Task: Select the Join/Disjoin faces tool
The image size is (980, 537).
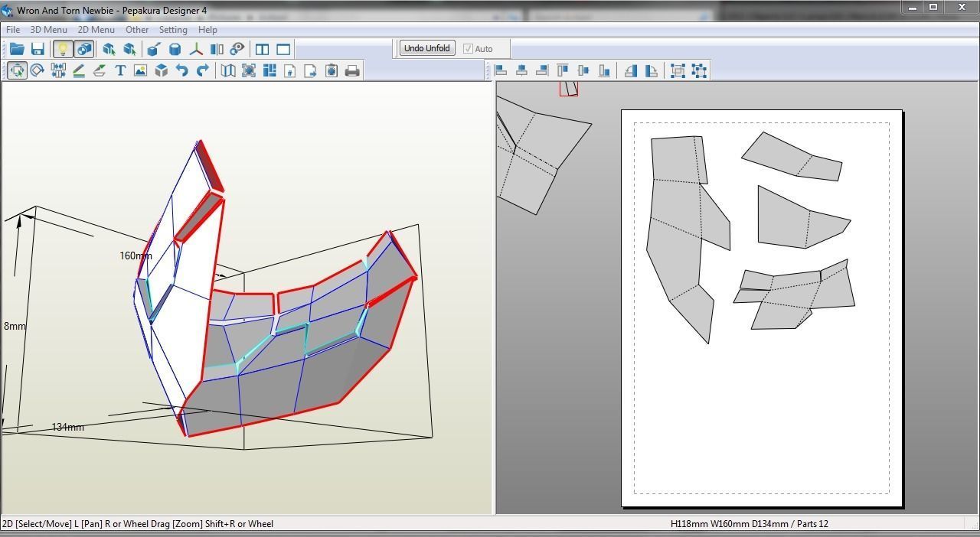Action: [58, 70]
